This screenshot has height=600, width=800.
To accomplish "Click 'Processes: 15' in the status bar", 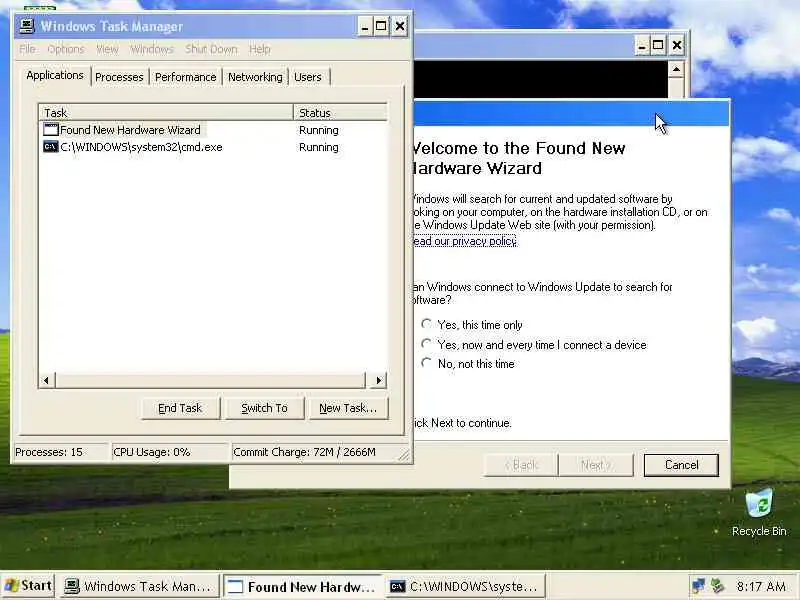I will click(49, 452).
